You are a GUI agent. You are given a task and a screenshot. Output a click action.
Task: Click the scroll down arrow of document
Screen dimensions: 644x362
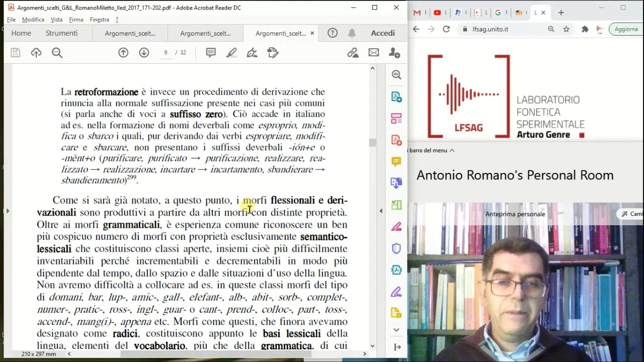pos(372,346)
